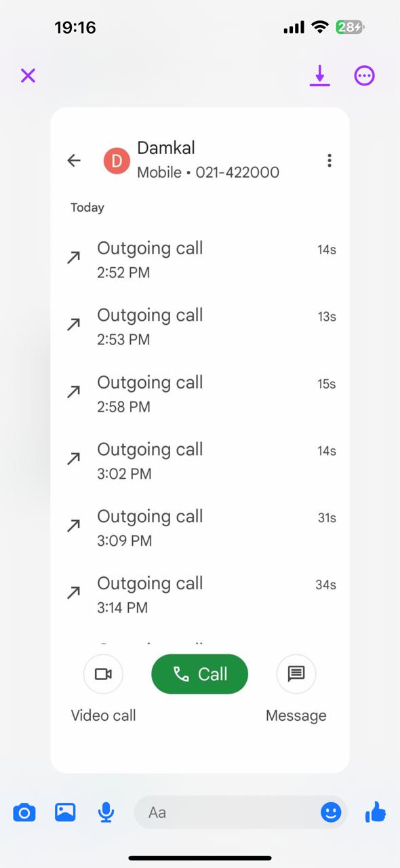Tap the red D contact avatar
Image resolution: width=400 pixels, height=868 pixels.
[x=117, y=160]
